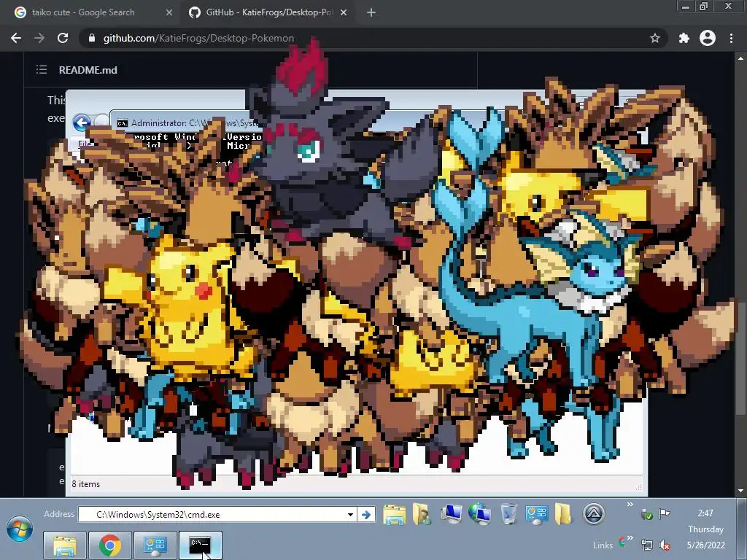The width and height of the screenshot is (747, 560).
Task: Expand the desktop toolbar overflow chevron
Action: coord(630,505)
